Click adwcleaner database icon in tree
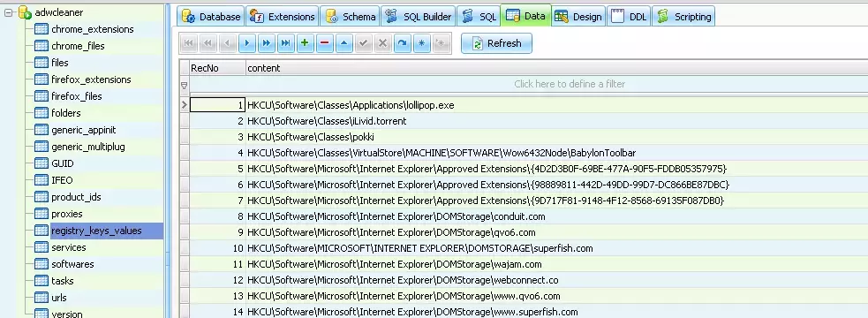The height and width of the screenshot is (318, 868). (x=25, y=12)
